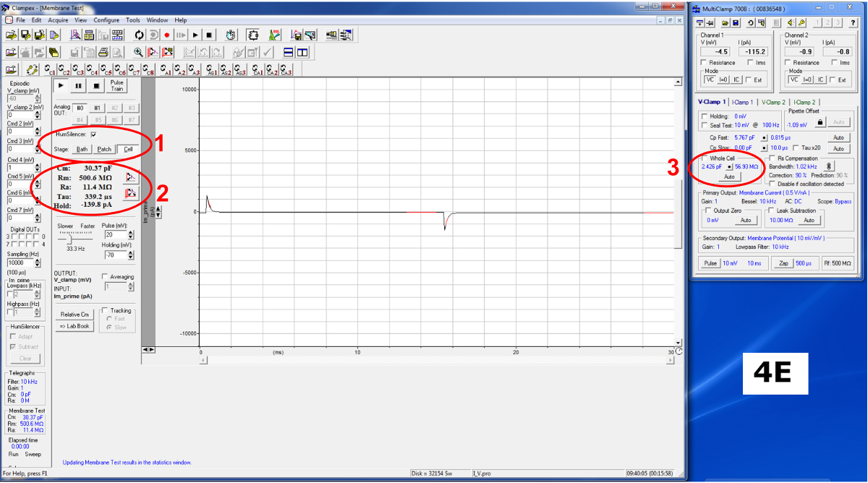Click the stopwatch timer toolbar icon
The image size is (868, 483).
[230, 35]
